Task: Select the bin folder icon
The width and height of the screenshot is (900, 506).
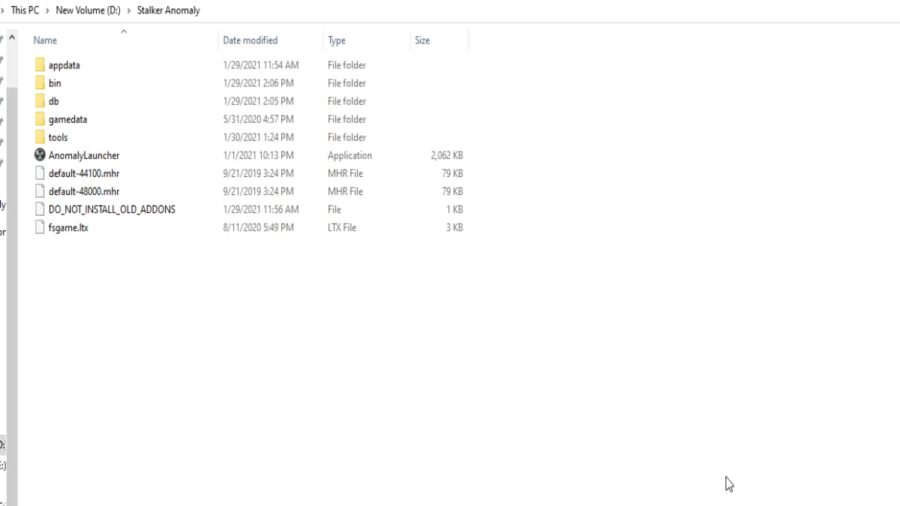Action: tap(40, 83)
